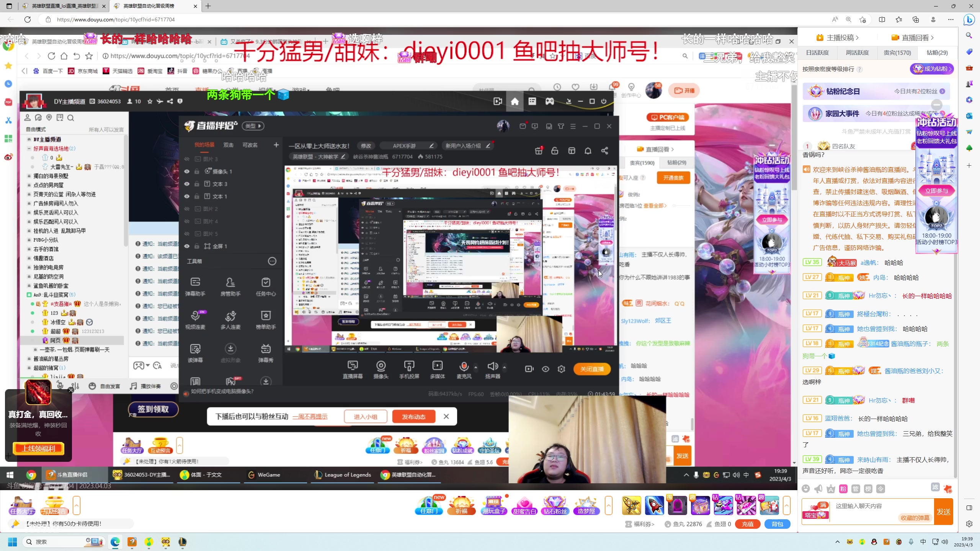Show hidden system tray icons chevron

tap(838, 542)
